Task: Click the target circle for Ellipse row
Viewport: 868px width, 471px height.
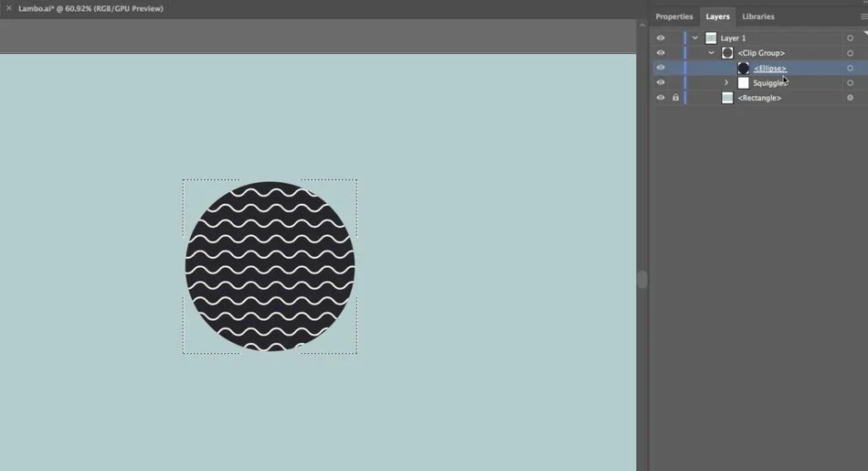Action: click(x=851, y=69)
